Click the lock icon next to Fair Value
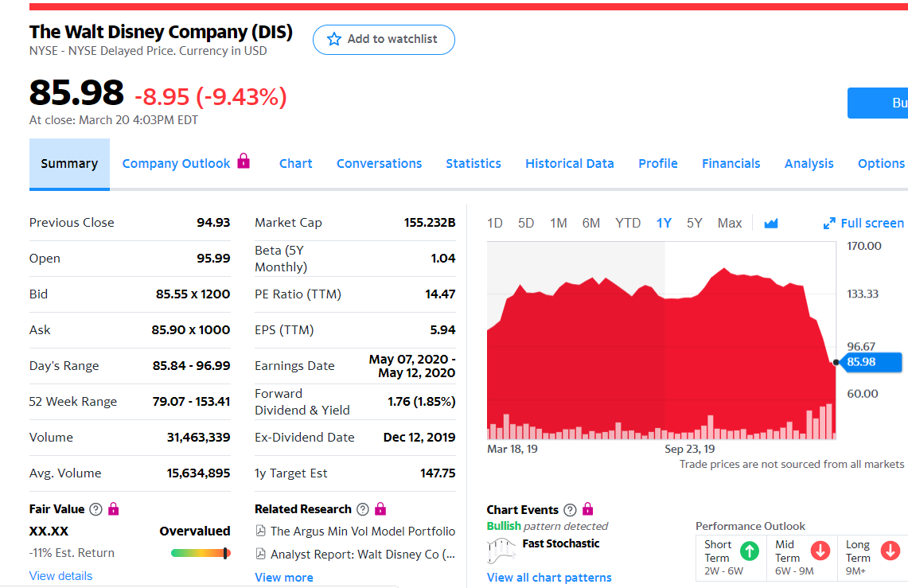908x588 pixels. click(114, 508)
